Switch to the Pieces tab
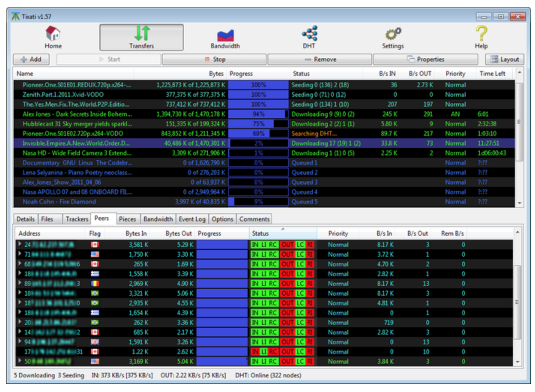 (127, 219)
